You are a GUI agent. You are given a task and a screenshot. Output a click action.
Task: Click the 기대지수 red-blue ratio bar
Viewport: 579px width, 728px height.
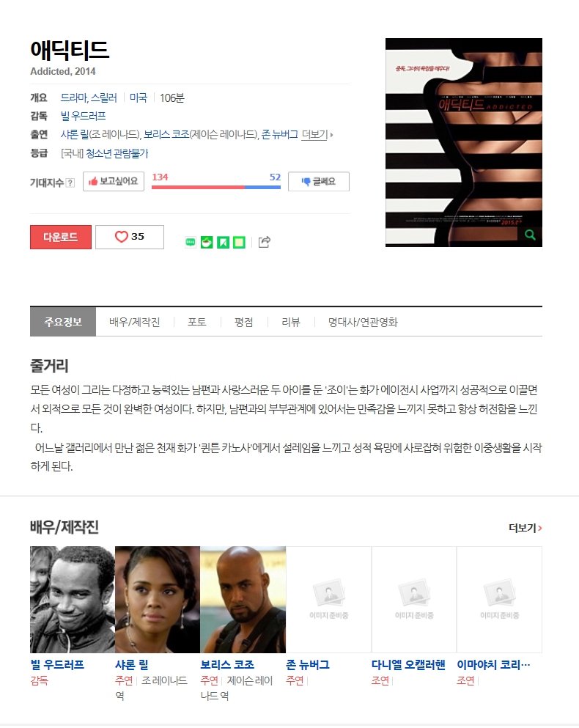pyautogui.click(x=216, y=187)
